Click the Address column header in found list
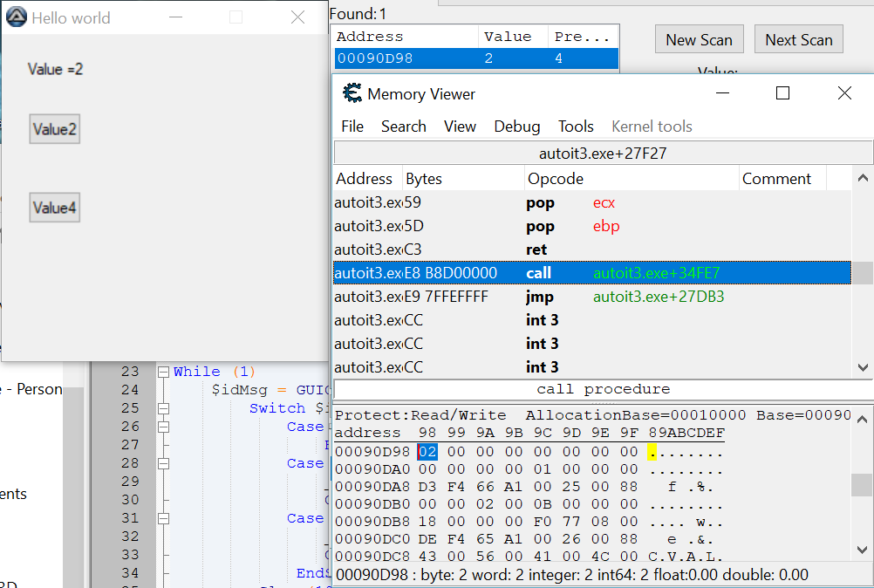Viewport: 874px width, 588px height. pos(406,37)
